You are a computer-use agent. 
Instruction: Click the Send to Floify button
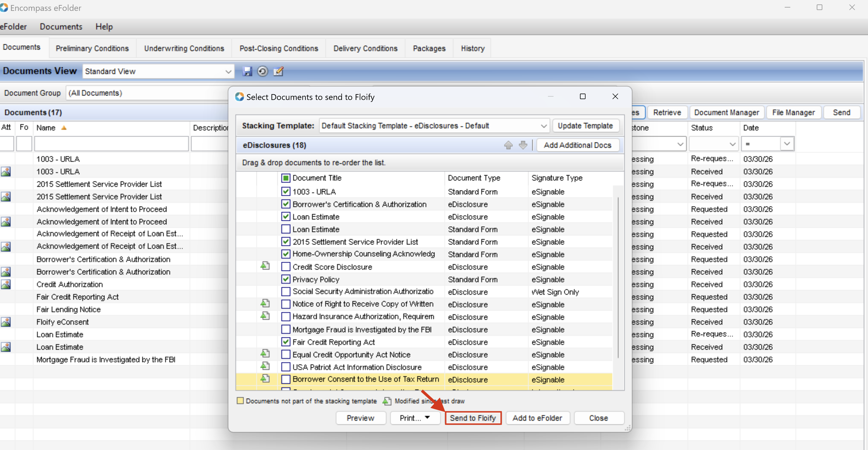pos(473,418)
